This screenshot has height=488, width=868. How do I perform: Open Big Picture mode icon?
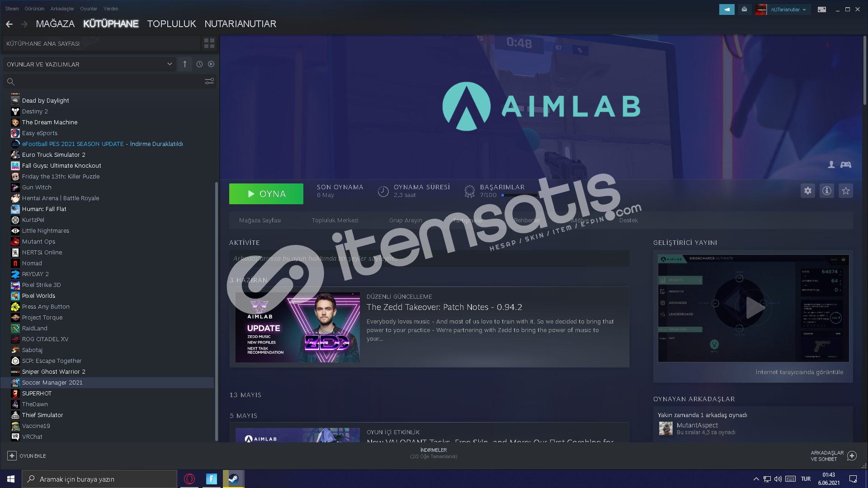pos(822,9)
